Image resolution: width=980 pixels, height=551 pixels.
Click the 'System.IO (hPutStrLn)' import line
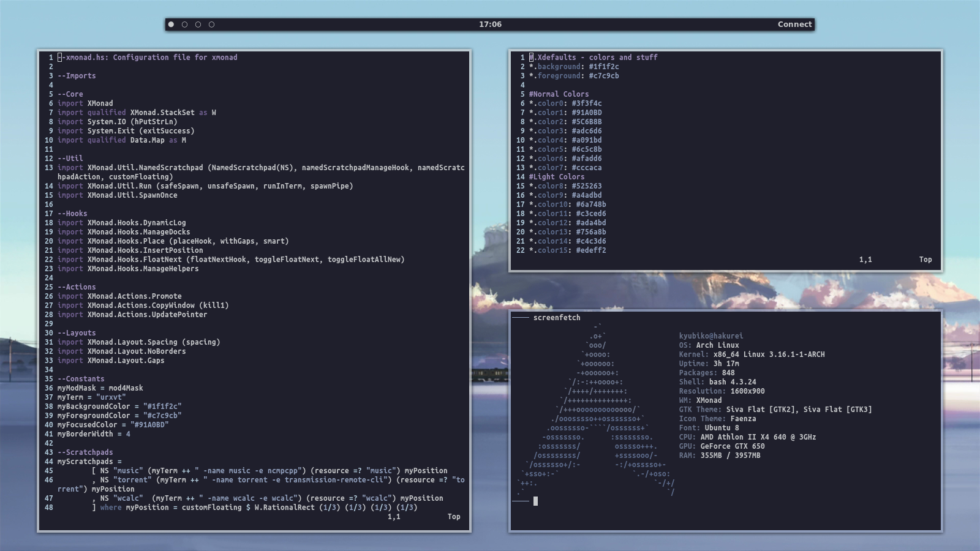[x=118, y=122]
